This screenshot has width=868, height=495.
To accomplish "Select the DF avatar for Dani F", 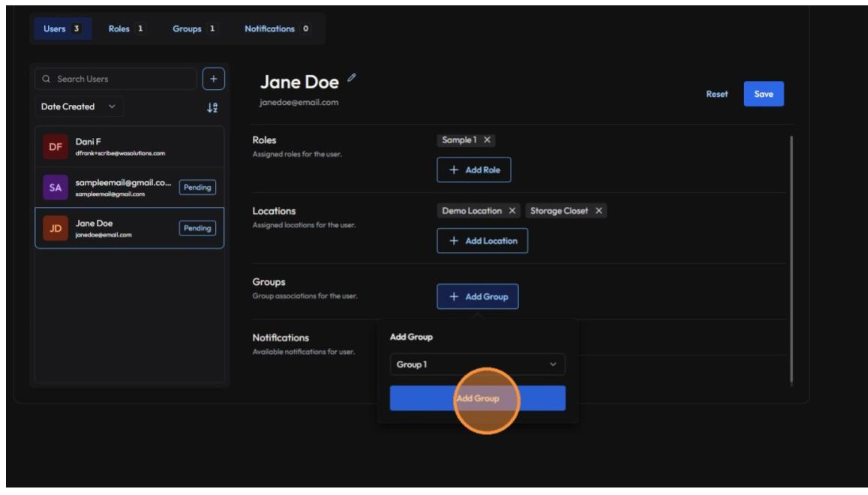I will coord(55,147).
